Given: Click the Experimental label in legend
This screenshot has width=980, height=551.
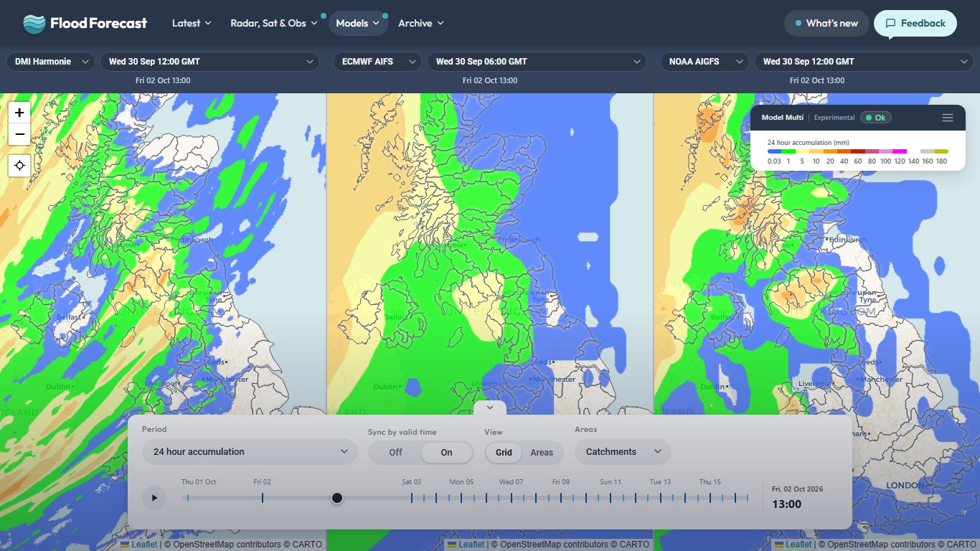Looking at the screenshot, I should click(834, 118).
